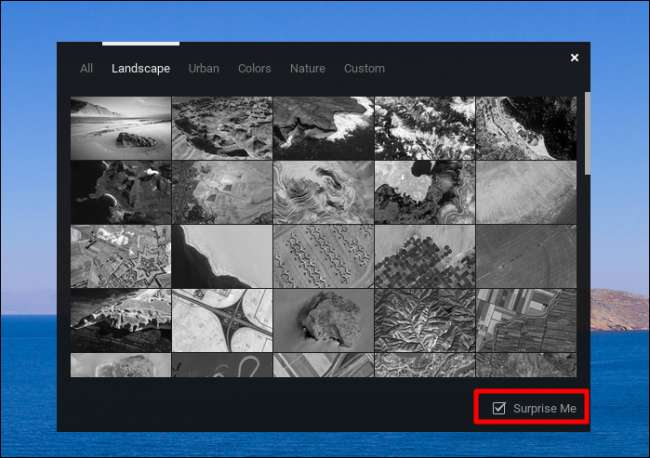Select the highway interchange wallpaper

222,320
